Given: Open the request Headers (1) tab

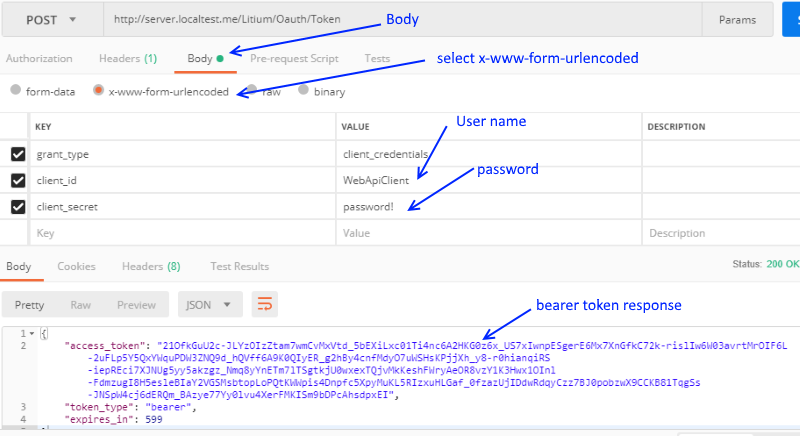Looking at the screenshot, I should [128, 59].
